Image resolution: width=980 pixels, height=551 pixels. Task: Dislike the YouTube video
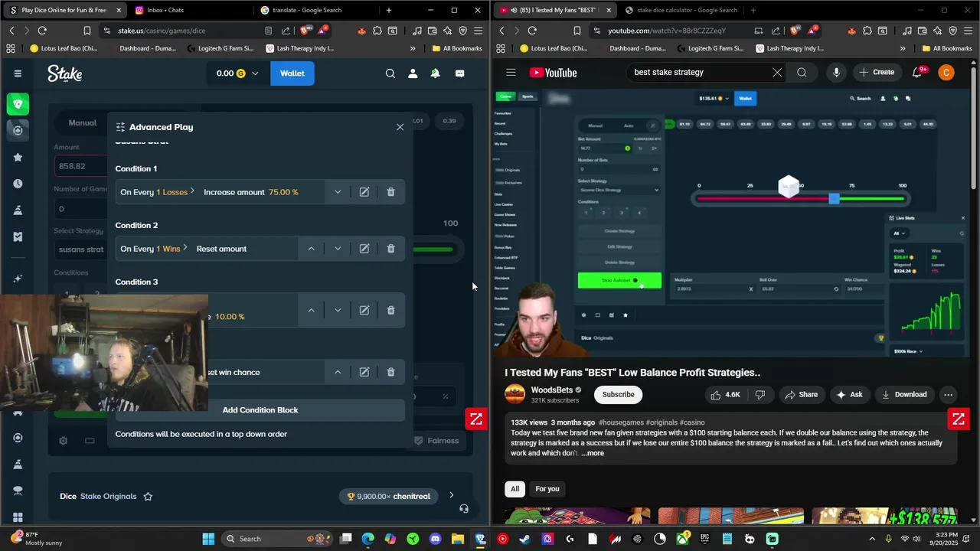(760, 395)
